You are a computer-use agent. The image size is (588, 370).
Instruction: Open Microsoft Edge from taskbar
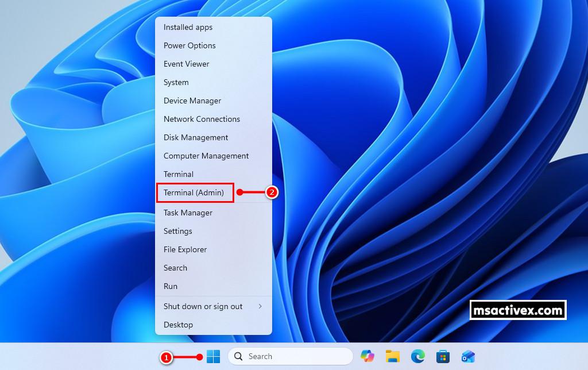(417, 356)
